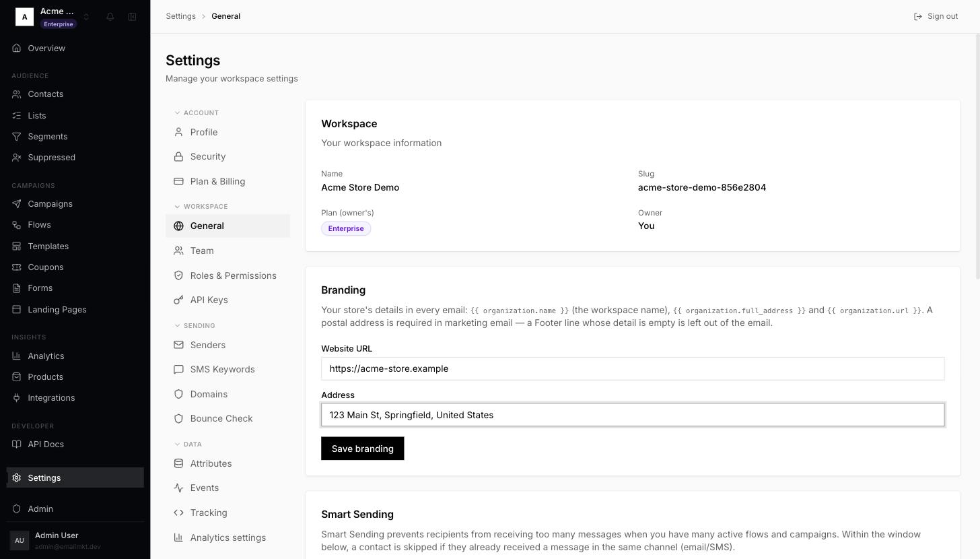This screenshot has height=559, width=980.
Task: Open the Acme workspace switcher chevron
Action: pos(86,17)
